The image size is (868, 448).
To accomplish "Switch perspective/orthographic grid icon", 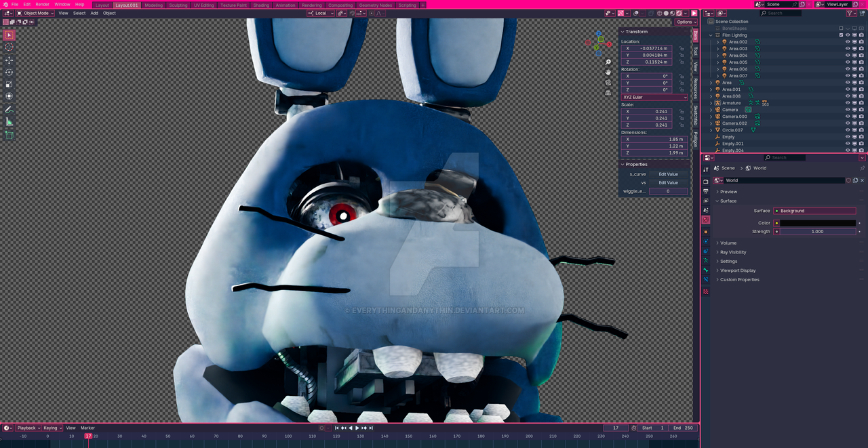I will [608, 93].
